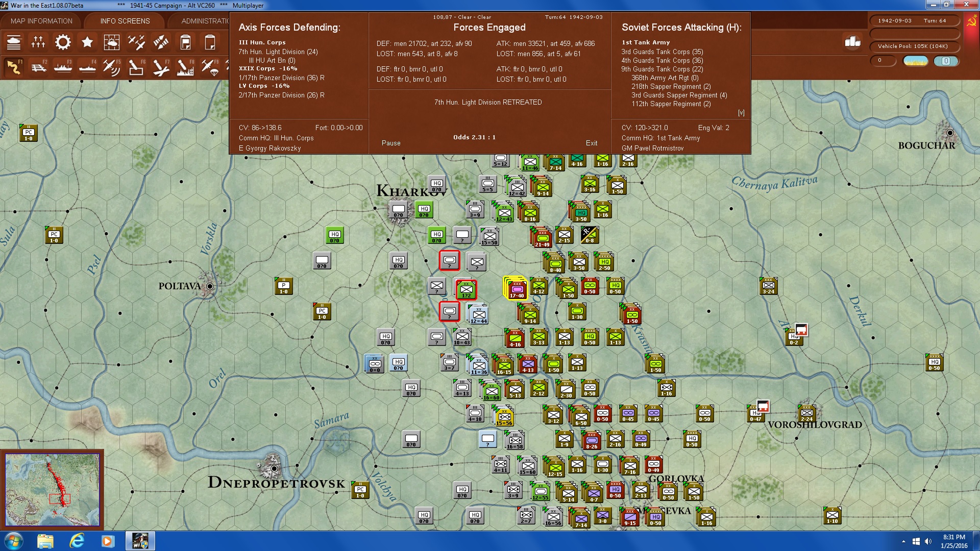Select the 15=50 Axis infantry counter
Image resolution: width=980 pixels, height=551 pixels.
(489, 236)
